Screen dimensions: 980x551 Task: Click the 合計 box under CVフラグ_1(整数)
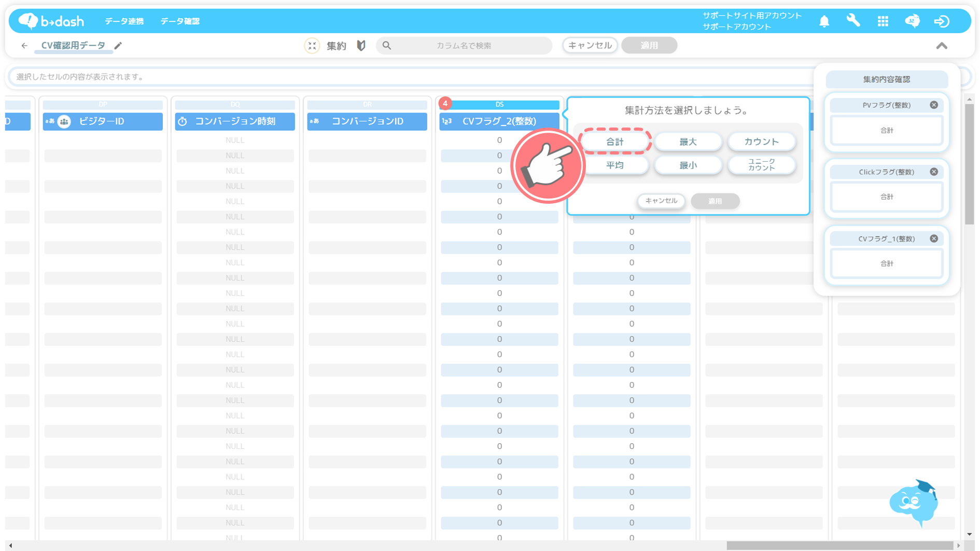point(887,264)
